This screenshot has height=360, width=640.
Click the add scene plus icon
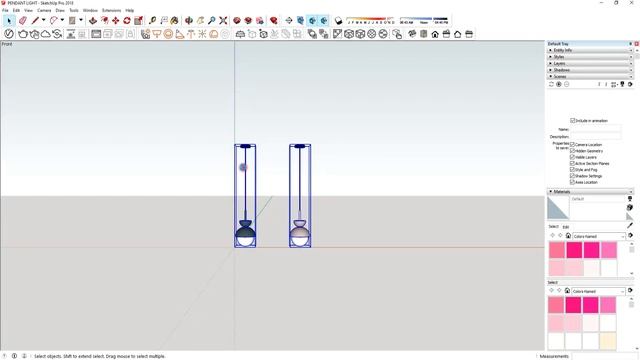click(x=559, y=84)
